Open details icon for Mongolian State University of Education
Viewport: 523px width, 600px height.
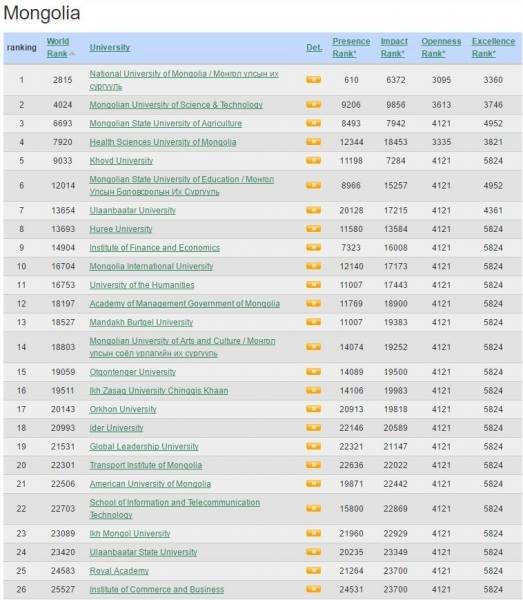pos(313,186)
